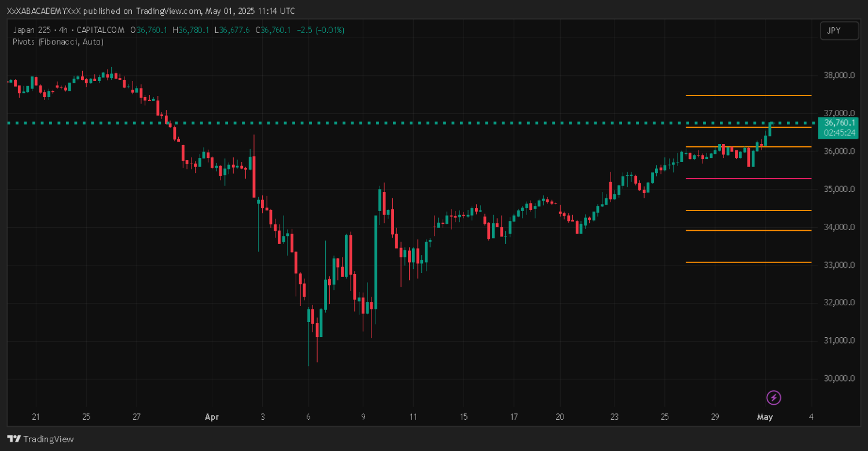Viewport: 868px width, 451px height.
Task: Click the 34,000.0 price scale label
Action: pos(838,227)
